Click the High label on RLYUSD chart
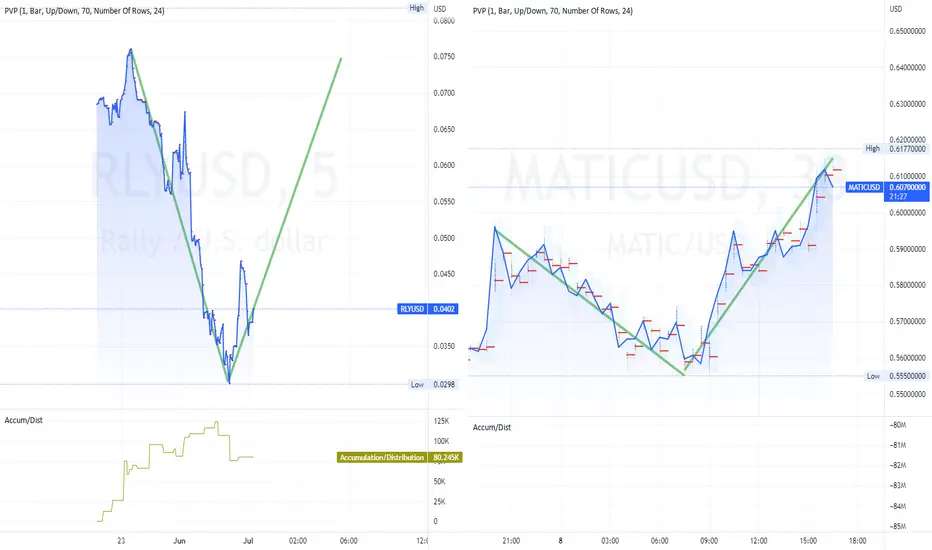The width and height of the screenshot is (932, 550). tap(417, 8)
